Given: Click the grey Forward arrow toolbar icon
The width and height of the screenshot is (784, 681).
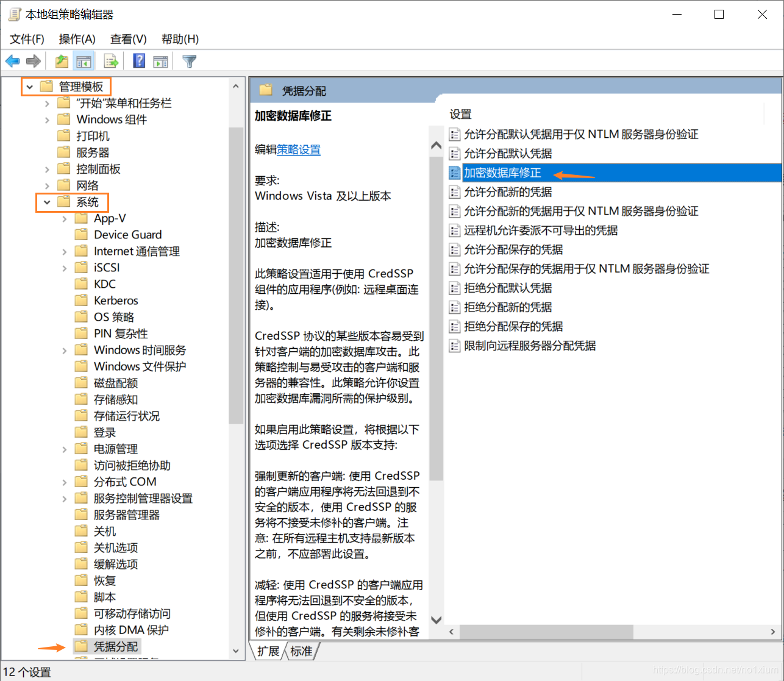Looking at the screenshot, I should pos(34,61).
